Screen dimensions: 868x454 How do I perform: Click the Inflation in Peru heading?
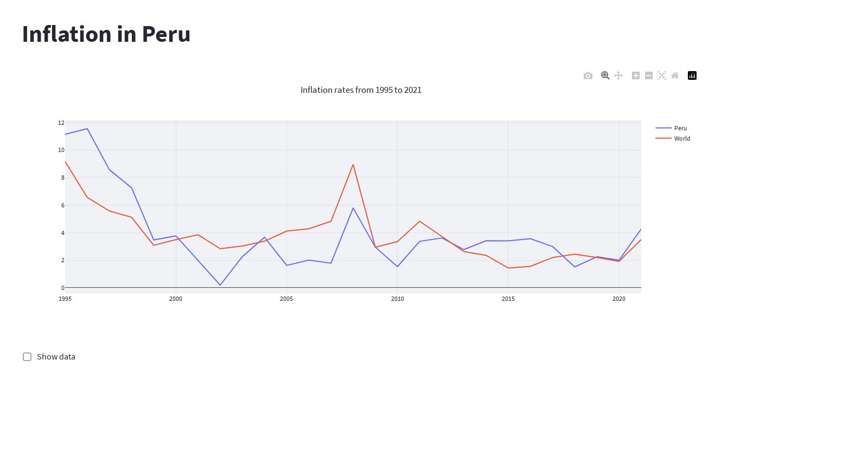[x=106, y=34]
